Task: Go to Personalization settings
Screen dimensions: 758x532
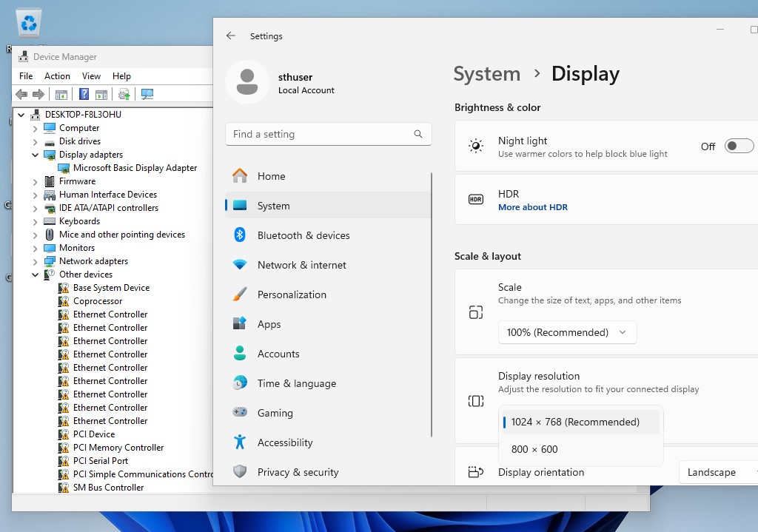Action: [x=292, y=294]
